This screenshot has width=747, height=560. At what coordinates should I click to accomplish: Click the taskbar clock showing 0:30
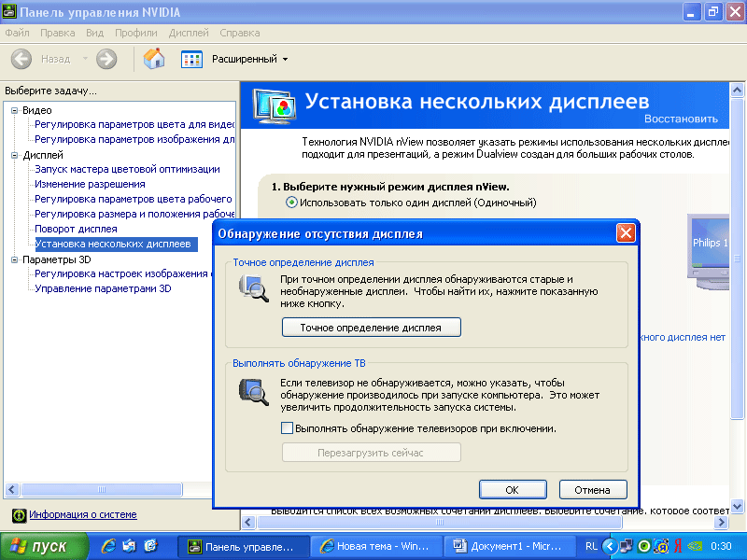(721, 546)
